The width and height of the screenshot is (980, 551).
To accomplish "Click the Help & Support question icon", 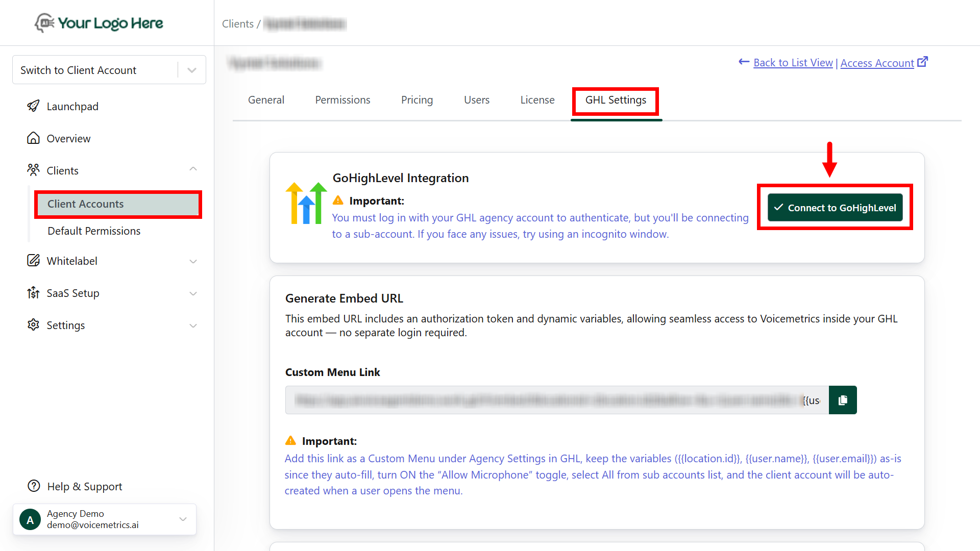I will (34, 486).
